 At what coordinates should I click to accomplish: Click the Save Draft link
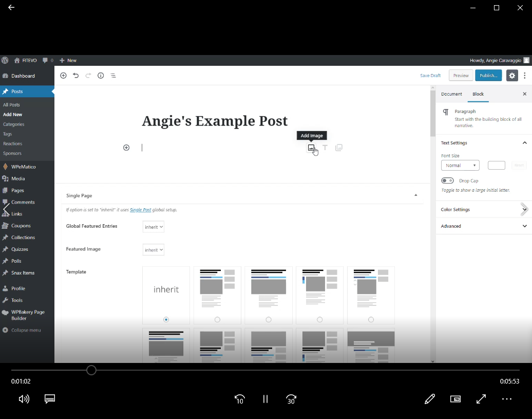tap(430, 76)
